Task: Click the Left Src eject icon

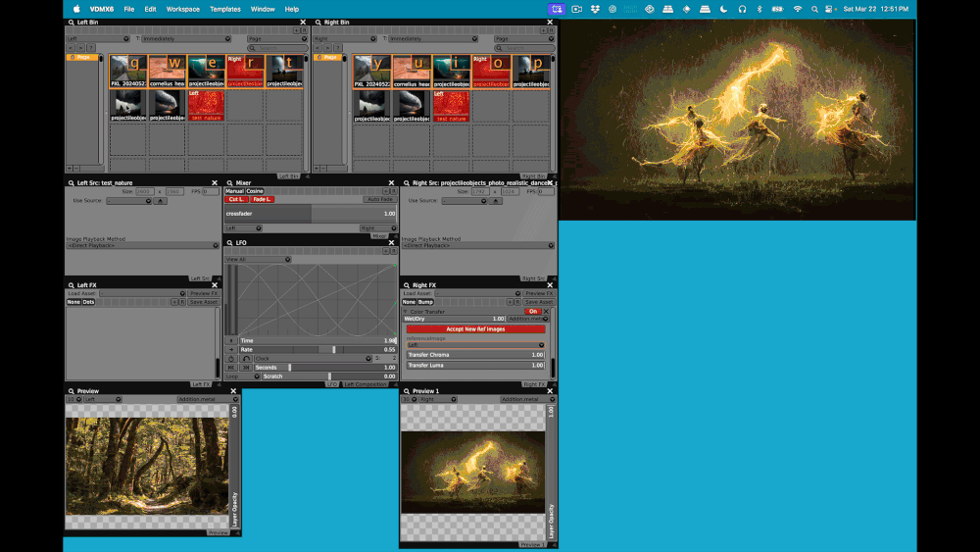Action: coord(160,201)
